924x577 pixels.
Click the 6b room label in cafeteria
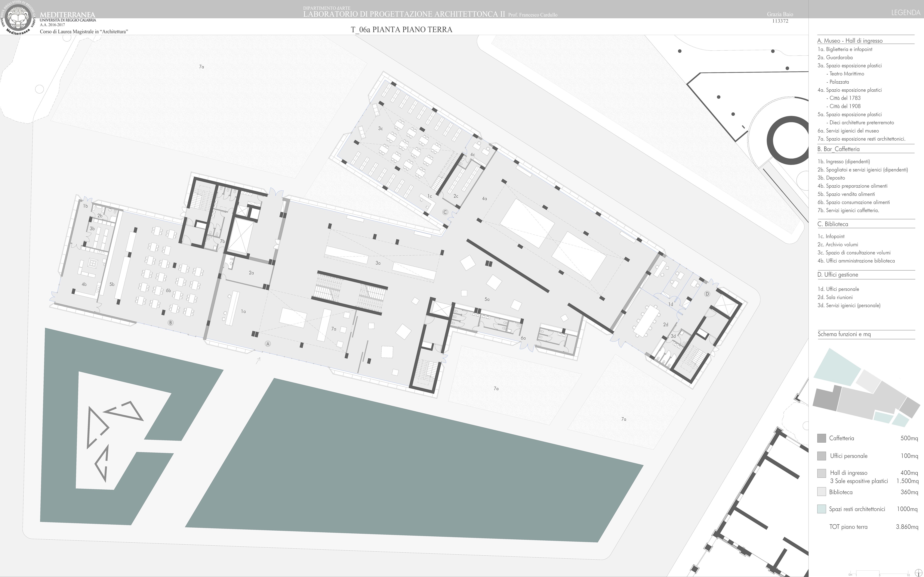(x=168, y=290)
